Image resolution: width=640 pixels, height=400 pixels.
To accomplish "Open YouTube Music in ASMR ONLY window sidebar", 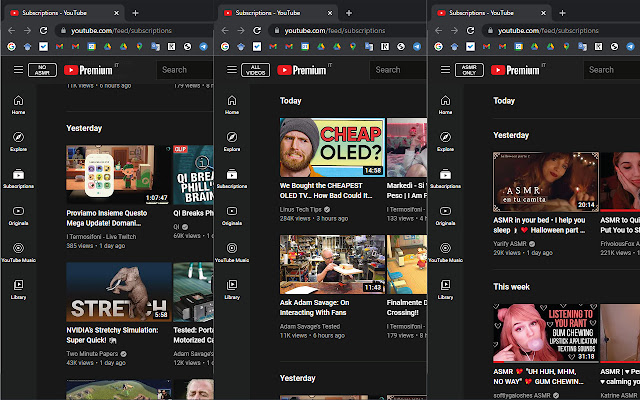I will (x=445, y=252).
